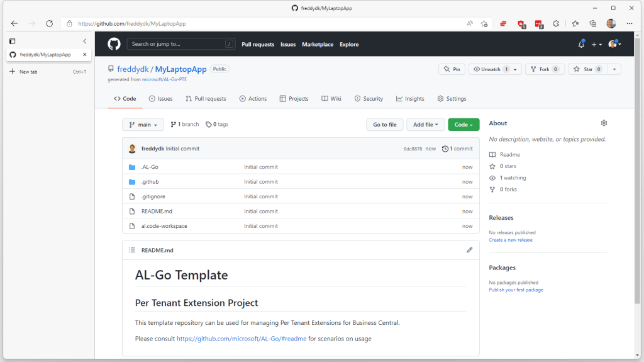Image resolution: width=644 pixels, height=362 pixels.
Task: Open the Add file dropdown
Action: [426, 125]
